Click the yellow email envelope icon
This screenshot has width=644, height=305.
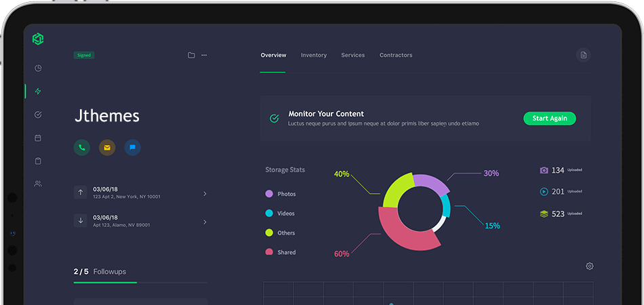[107, 147]
